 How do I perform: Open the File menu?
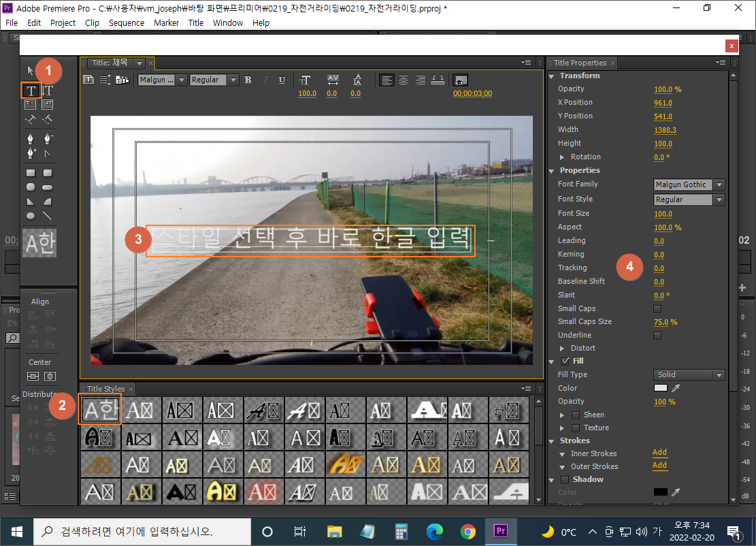(x=12, y=22)
